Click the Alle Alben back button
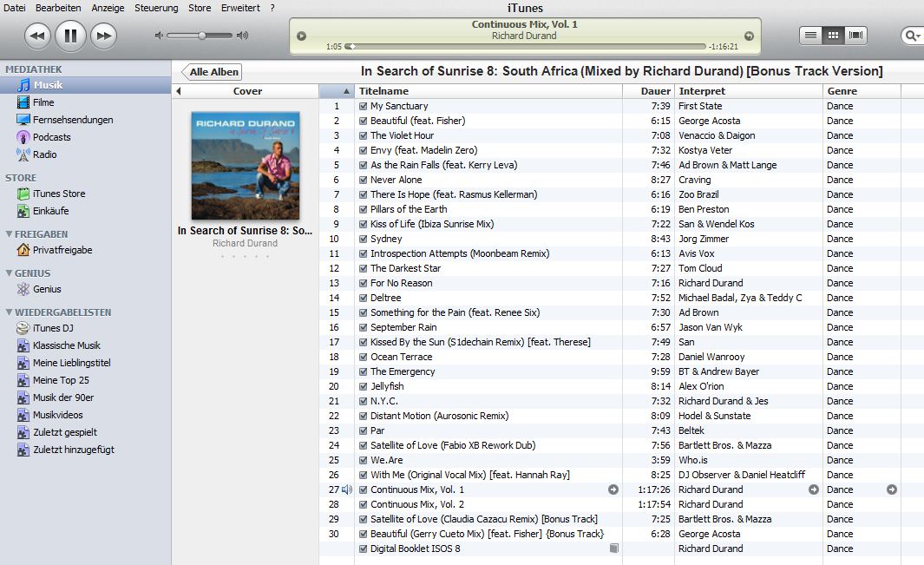 click(x=213, y=72)
